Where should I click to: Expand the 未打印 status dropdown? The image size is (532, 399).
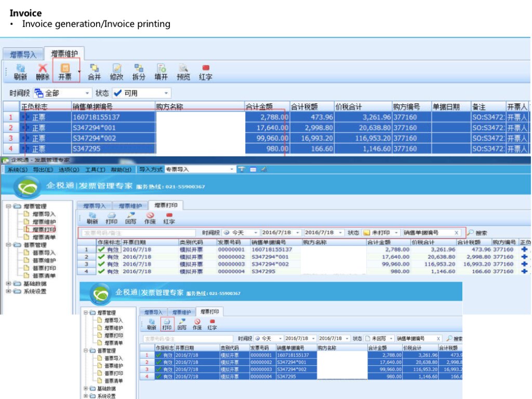click(x=395, y=233)
